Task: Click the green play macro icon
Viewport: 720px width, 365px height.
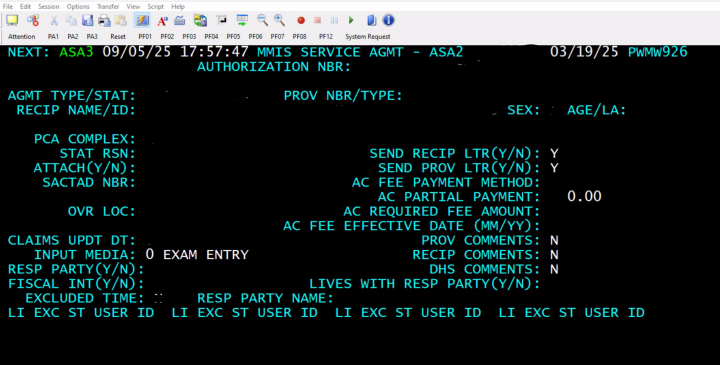Action: click(351, 20)
